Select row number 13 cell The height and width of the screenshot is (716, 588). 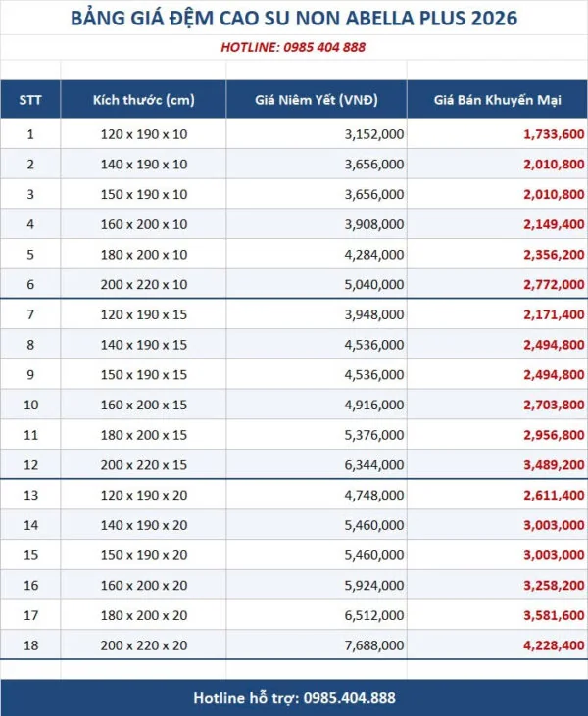(30, 495)
